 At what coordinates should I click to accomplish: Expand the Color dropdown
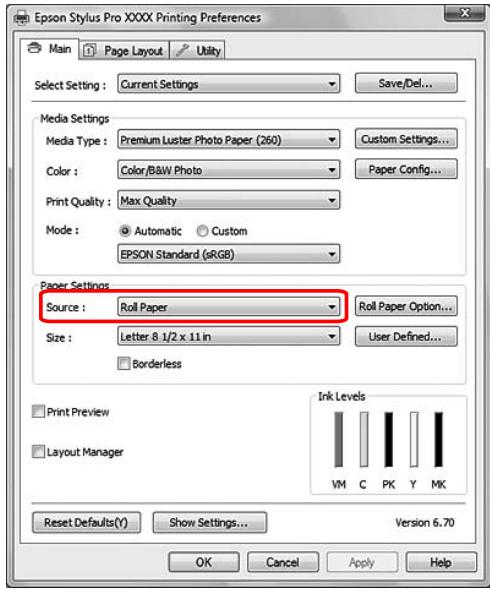tap(229, 170)
